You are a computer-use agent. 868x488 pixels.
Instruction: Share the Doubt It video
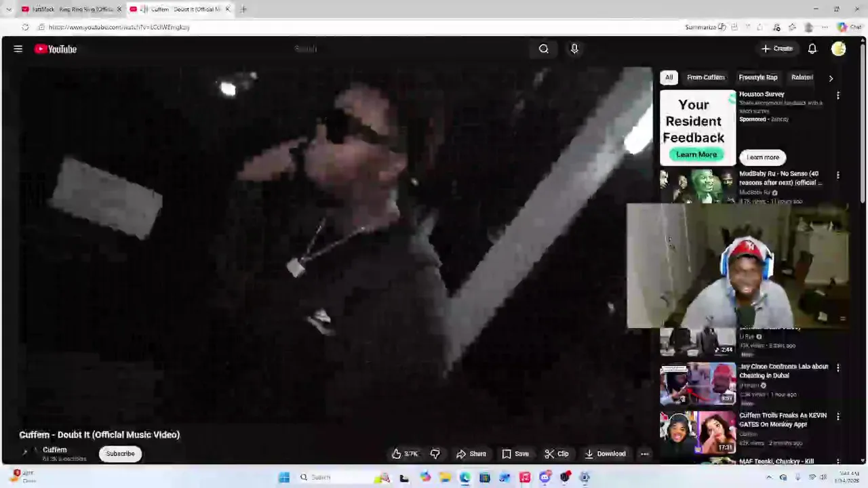click(471, 453)
